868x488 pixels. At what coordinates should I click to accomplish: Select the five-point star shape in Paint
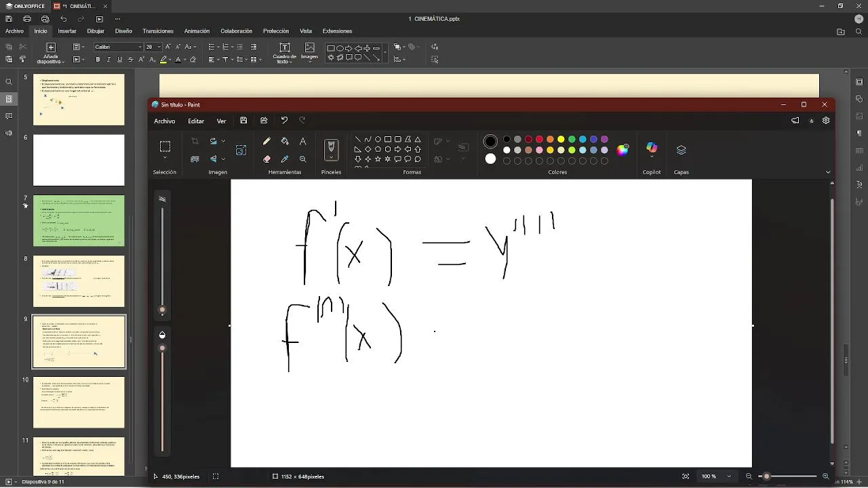tap(378, 159)
